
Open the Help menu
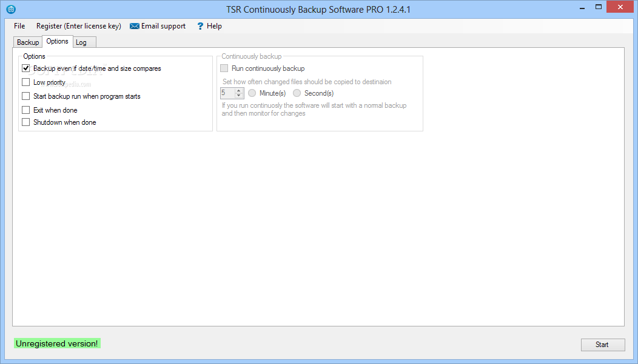(x=210, y=26)
